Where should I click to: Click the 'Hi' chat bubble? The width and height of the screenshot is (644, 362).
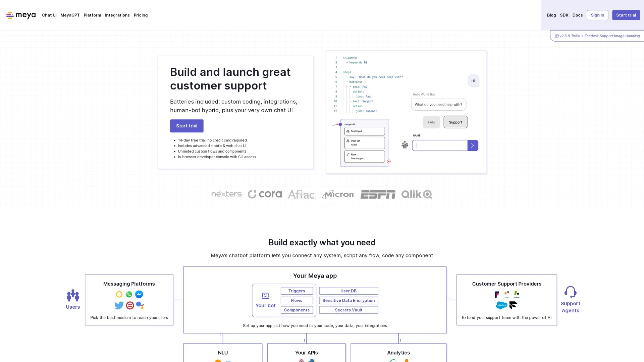[473, 81]
